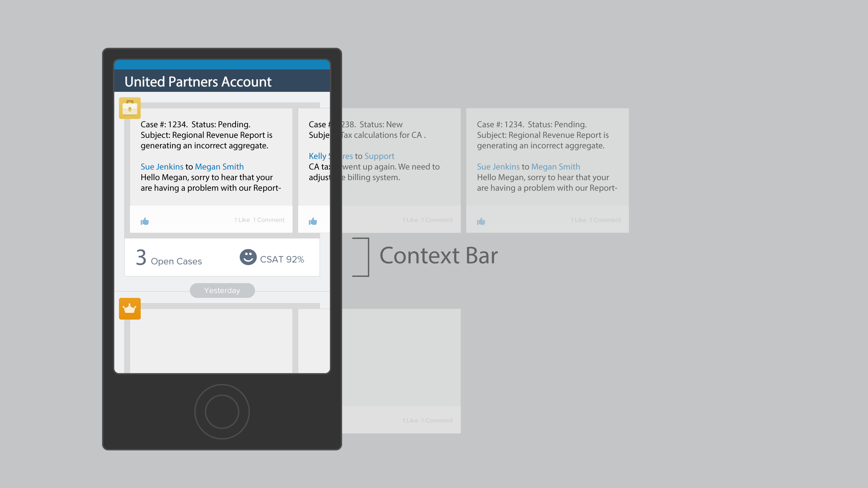Click the 'Yesterday' date separator toggle
Image resolution: width=868 pixels, height=488 pixels.
[222, 290]
